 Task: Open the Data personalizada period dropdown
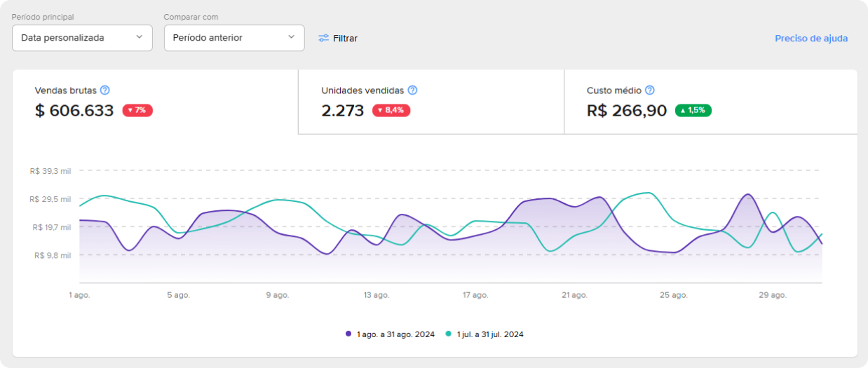pyautogui.click(x=82, y=38)
